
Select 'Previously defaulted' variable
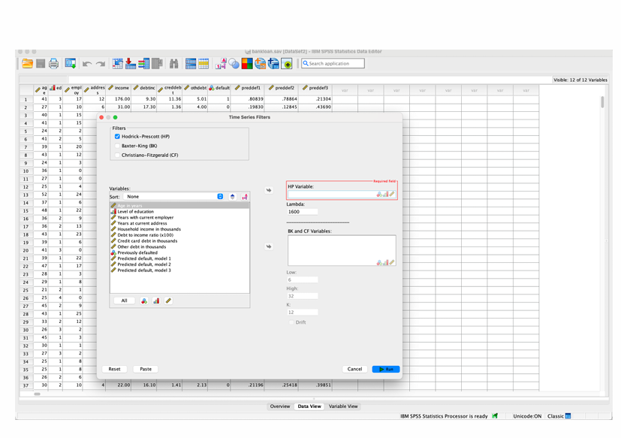click(x=180, y=253)
